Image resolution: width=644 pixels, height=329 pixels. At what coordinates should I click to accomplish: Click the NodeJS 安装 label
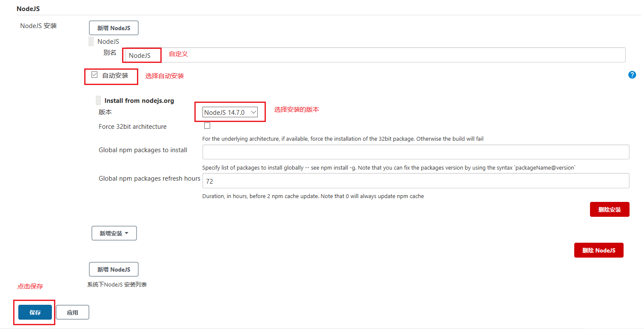(x=38, y=26)
